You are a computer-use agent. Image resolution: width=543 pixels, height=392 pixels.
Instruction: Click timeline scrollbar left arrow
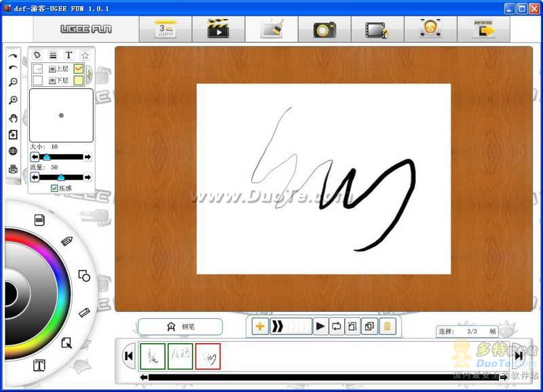(144, 377)
